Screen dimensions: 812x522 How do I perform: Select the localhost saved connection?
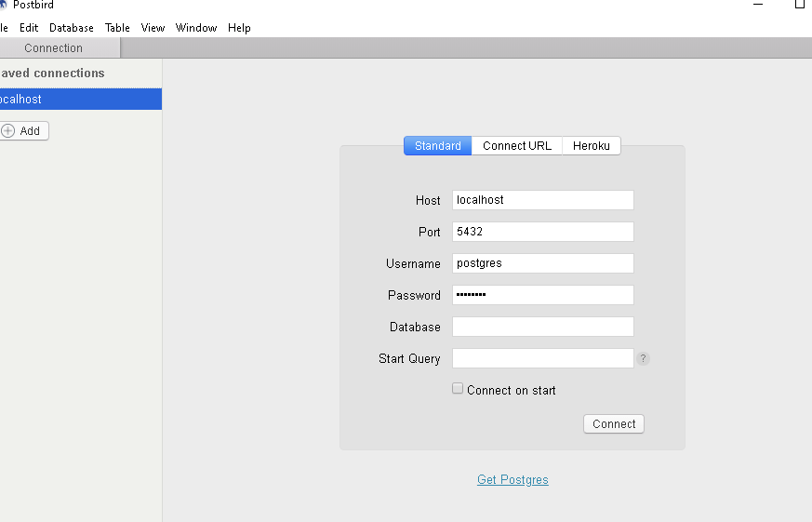81,99
